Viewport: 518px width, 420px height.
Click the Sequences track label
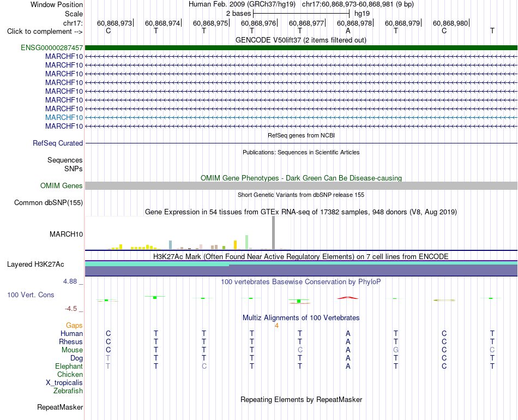65,160
